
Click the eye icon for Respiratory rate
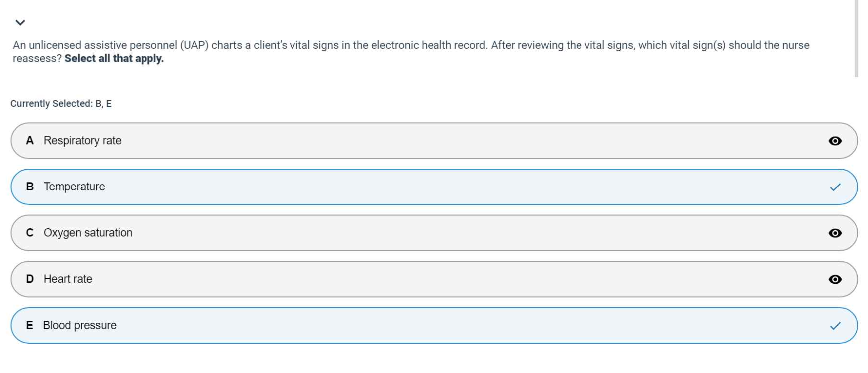835,141
